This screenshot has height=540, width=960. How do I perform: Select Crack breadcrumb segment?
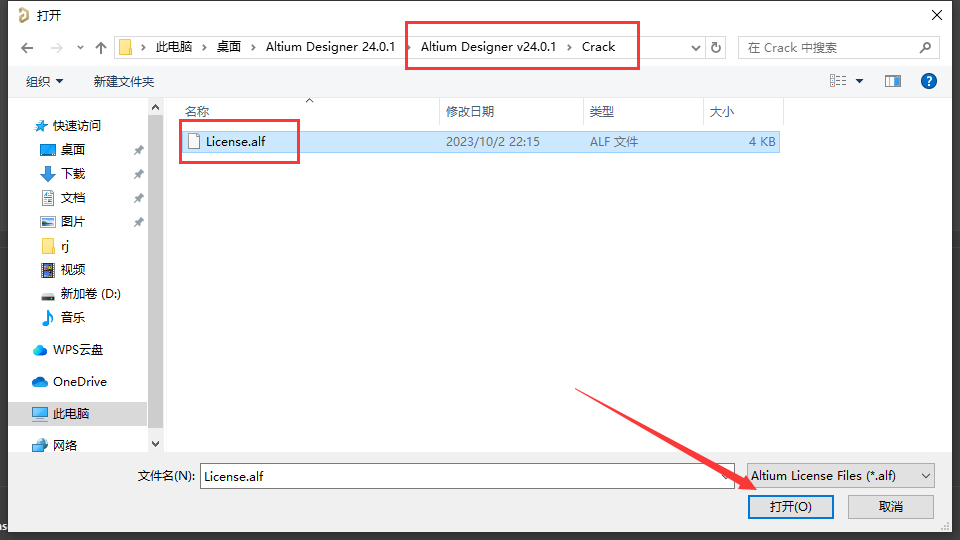[598, 47]
